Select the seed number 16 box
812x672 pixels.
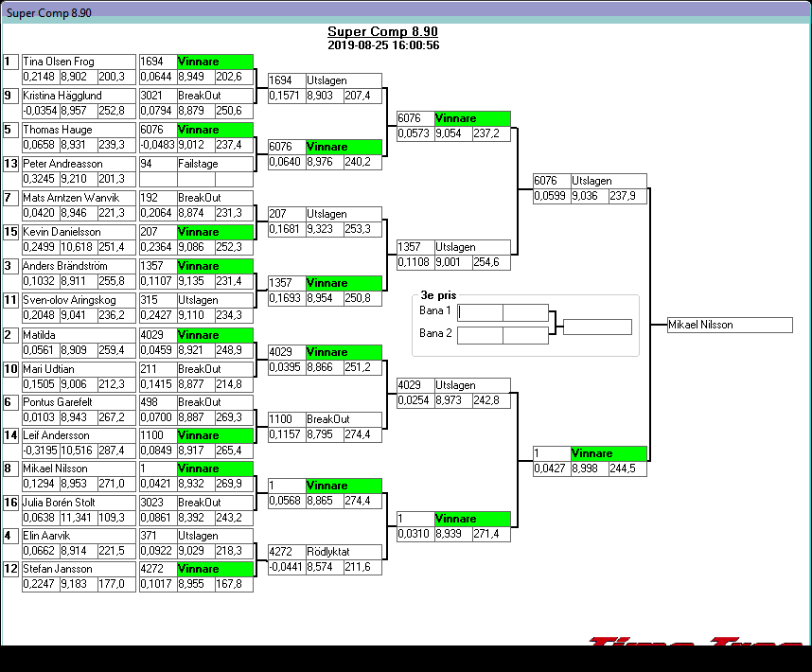10,503
